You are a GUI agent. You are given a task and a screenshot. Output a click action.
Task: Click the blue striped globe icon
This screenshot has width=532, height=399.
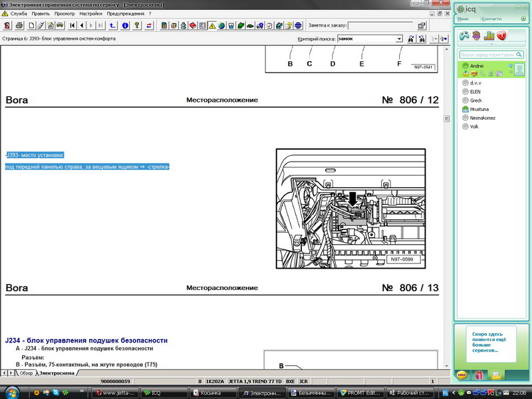(298, 25)
